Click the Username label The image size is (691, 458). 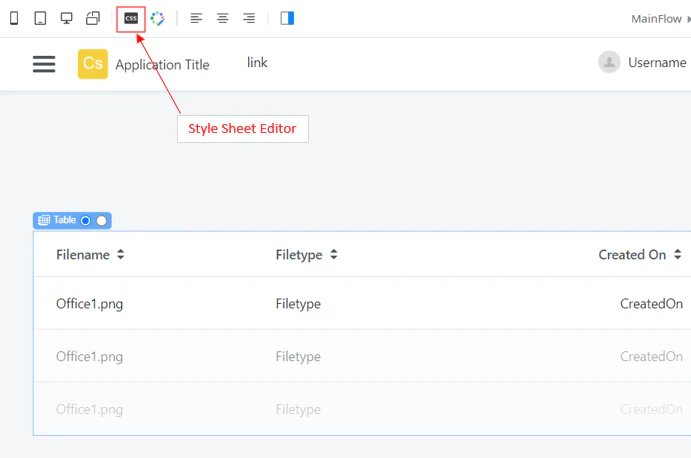657,63
